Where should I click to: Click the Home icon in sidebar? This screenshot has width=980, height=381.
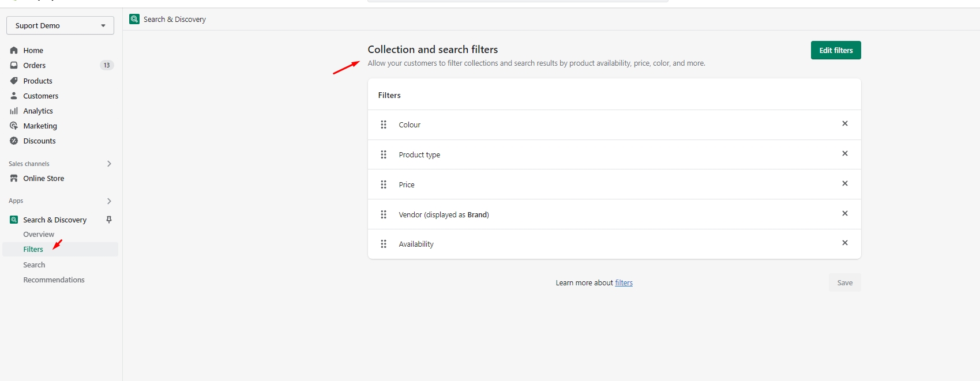(x=14, y=50)
